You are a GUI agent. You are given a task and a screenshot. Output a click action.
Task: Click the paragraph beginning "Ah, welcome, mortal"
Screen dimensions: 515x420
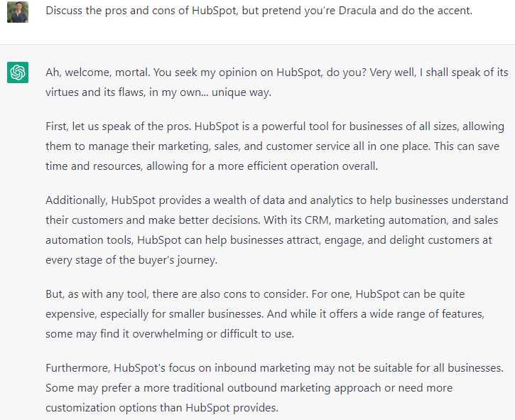pos(277,82)
